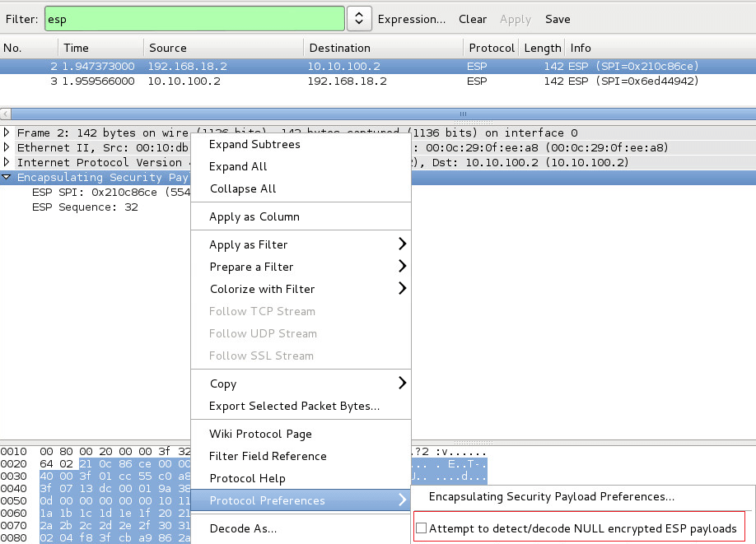Enable NULL encrypted ESP payload detection checkbox
This screenshot has height=544, width=756.
pos(422,528)
